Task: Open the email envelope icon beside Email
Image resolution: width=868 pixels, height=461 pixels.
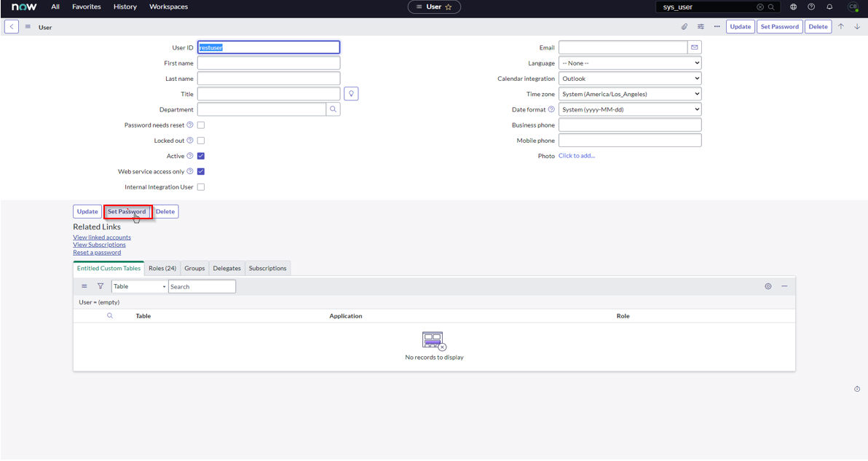Action: pyautogui.click(x=694, y=47)
